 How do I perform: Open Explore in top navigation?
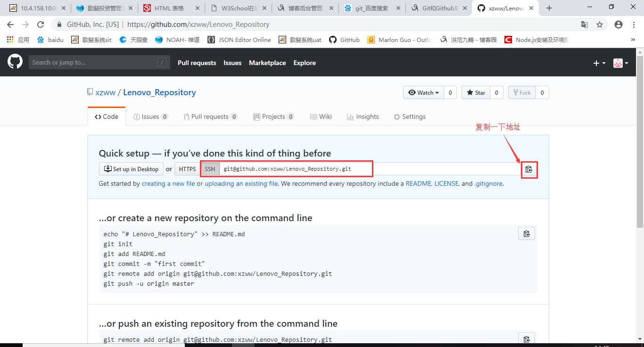click(305, 63)
